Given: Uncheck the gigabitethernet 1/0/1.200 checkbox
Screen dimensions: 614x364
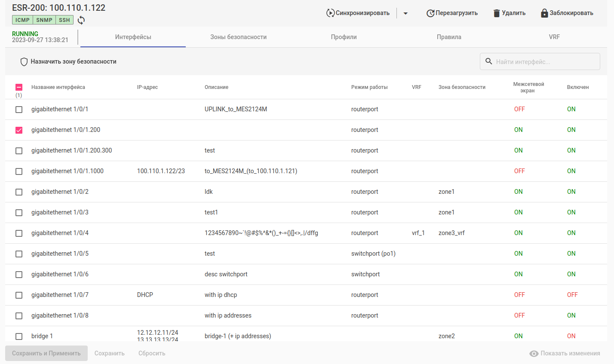Looking at the screenshot, I should (19, 130).
